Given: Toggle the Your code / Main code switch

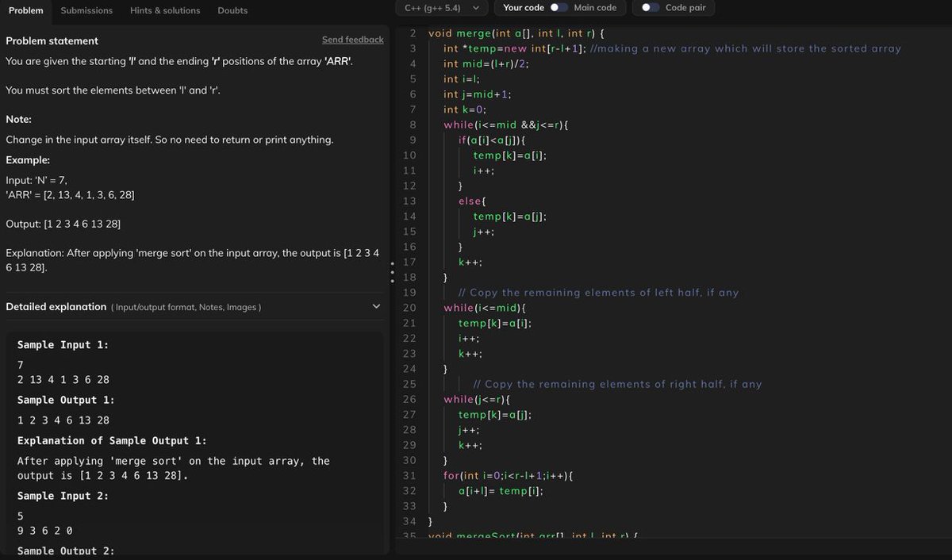Looking at the screenshot, I should pyautogui.click(x=559, y=8).
